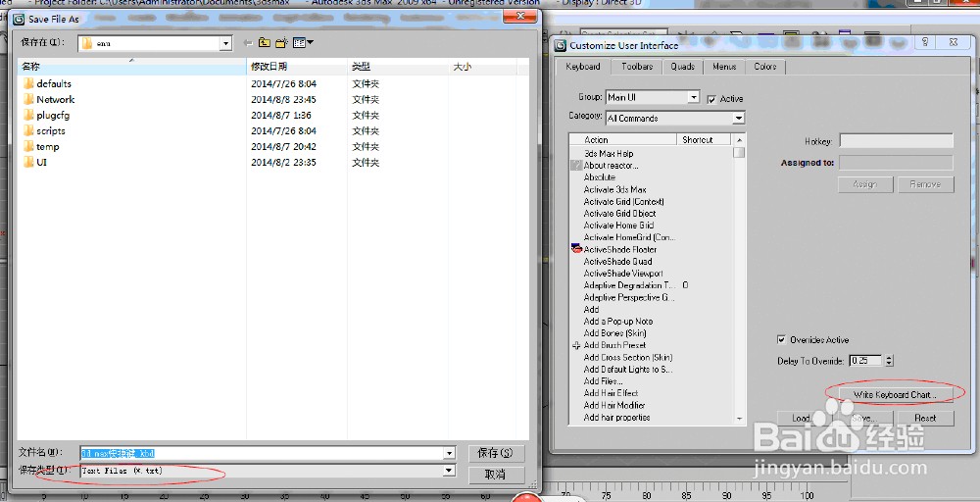Click into the Hotkey input field
The image size is (980, 502).
[x=897, y=141]
